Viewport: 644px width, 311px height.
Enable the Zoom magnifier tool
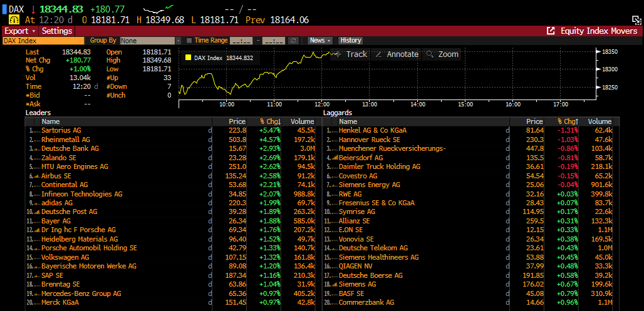tap(442, 54)
